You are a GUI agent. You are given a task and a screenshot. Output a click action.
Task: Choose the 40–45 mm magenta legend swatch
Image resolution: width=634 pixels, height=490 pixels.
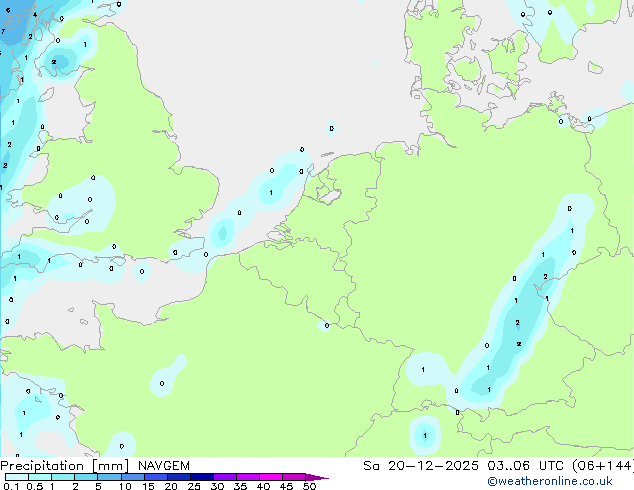tap(271, 477)
